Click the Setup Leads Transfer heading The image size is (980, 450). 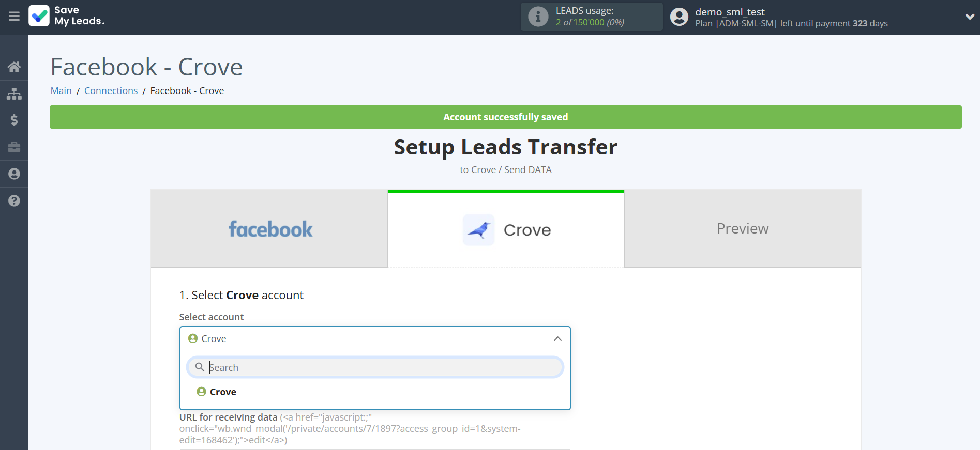506,147
